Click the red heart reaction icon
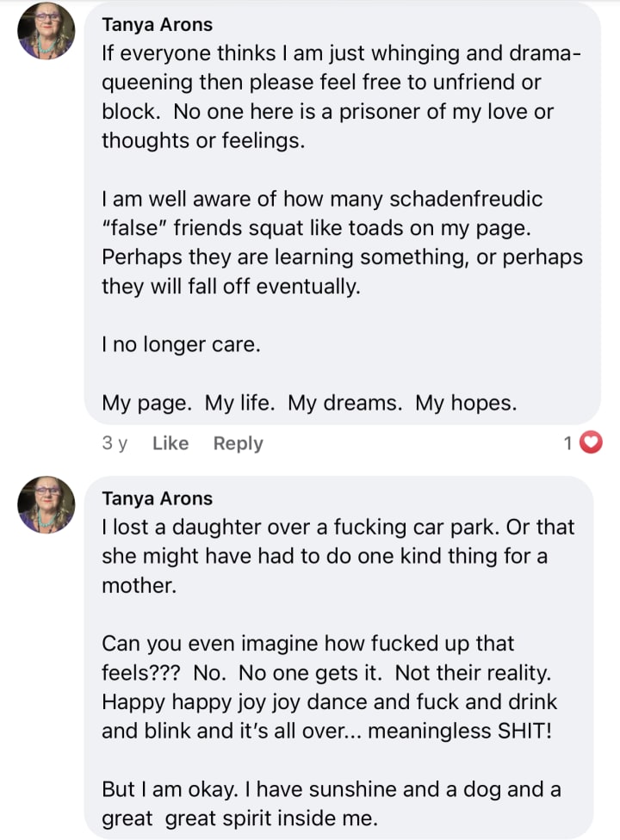620x840 pixels. click(x=591, y=443)
